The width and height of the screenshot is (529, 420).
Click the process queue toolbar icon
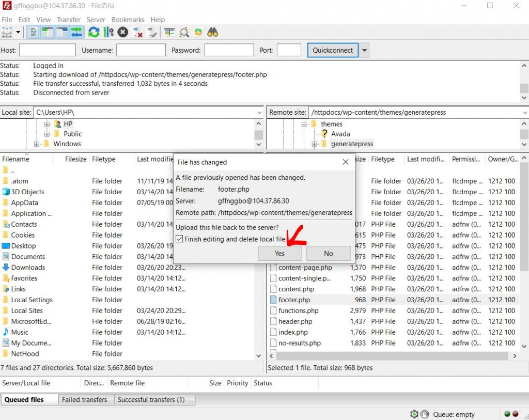(108, 33)
